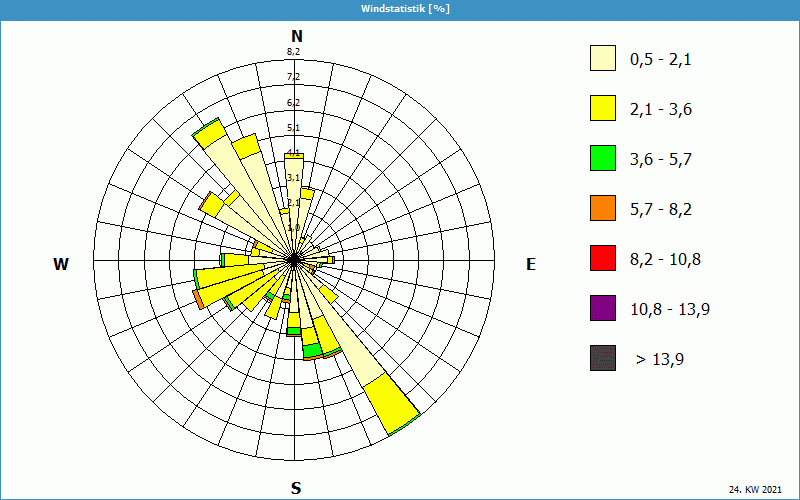Click the 3,1 axis scale value

(x=293, y=178)
